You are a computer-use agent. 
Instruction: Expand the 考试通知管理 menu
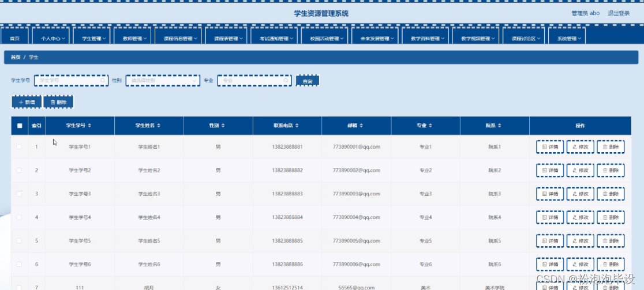click(274, 36)
